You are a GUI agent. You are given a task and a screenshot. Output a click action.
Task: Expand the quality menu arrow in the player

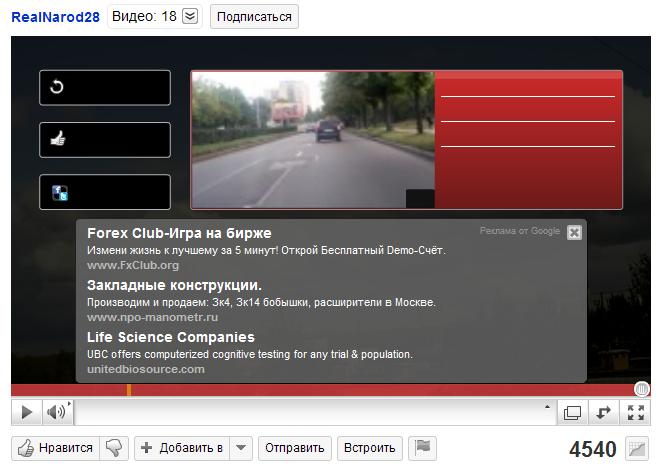point(546,407)
